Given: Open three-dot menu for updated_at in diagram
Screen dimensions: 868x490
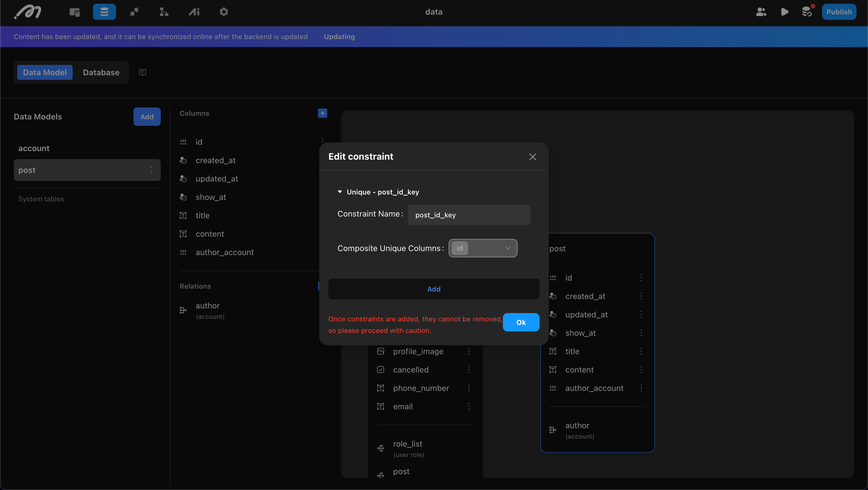Looking at the screenshot, I should [641, 314].
